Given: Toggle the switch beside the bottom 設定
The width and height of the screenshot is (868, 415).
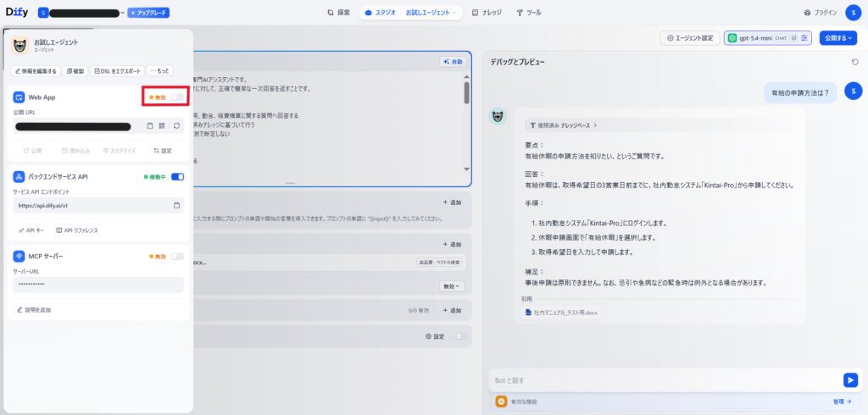Looking at the screenshot, I should click(x=460, y=336).
